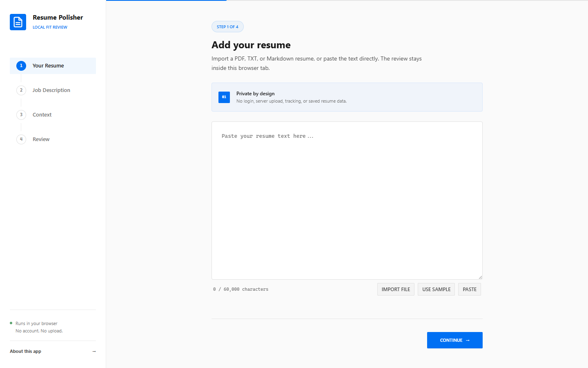Click the Import File button
588x368 pixels.
point(396,289)
